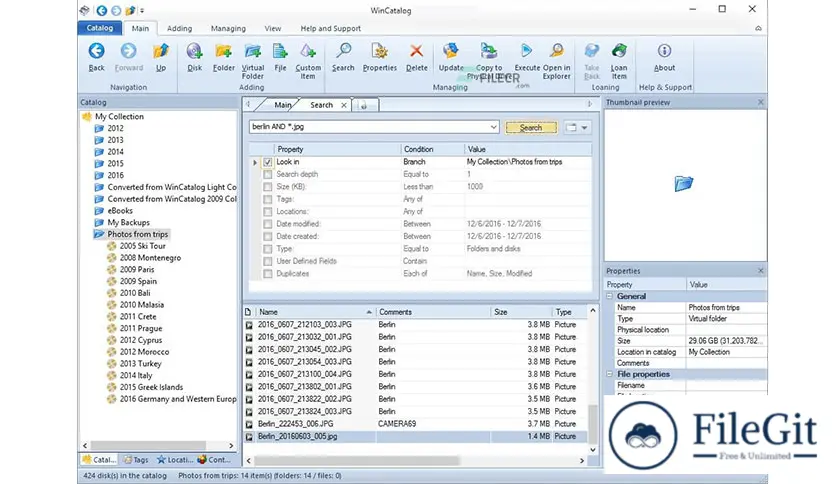The height and width of the screenshot is (484, 836).
Task: Switch to the View ribbon tab
Action: click(x=272, y=28)
